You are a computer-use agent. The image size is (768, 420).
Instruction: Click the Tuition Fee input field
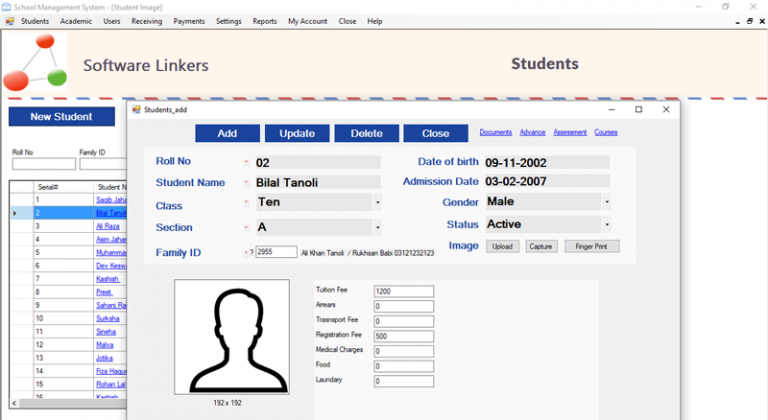pos(404,291)
